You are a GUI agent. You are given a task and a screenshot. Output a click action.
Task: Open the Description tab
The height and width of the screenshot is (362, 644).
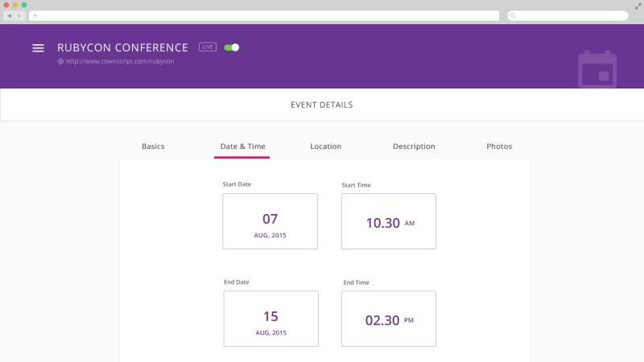pyautogui.click(x=414, y=146)
